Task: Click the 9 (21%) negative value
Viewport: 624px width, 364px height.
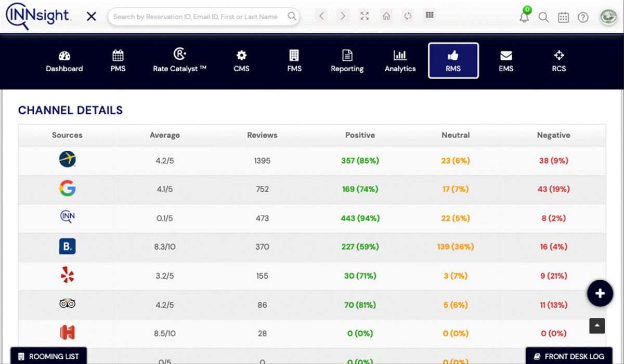Action: click(x=554, y=276)
